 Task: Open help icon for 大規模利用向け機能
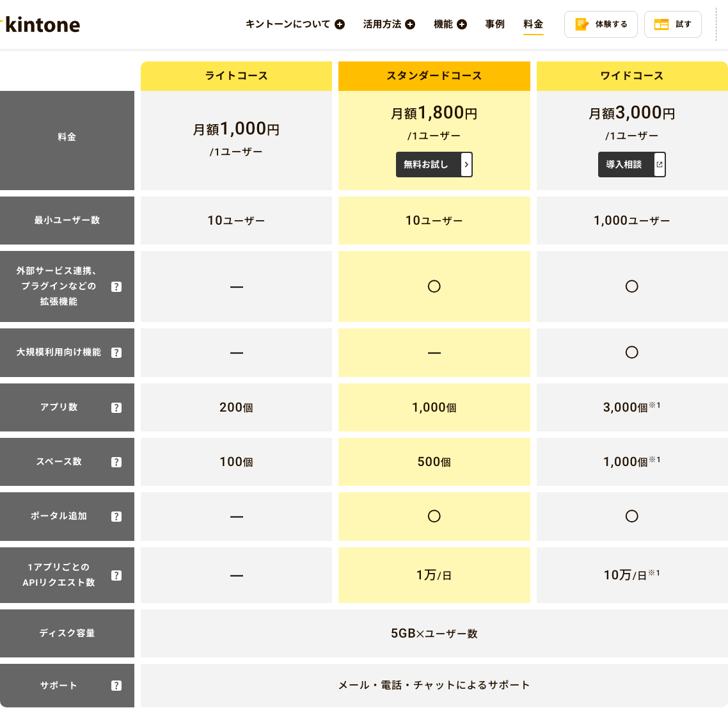point(116,353)
